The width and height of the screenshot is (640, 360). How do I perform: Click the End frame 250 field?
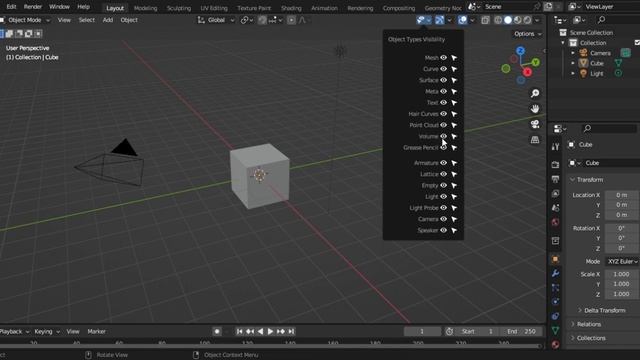522,332
